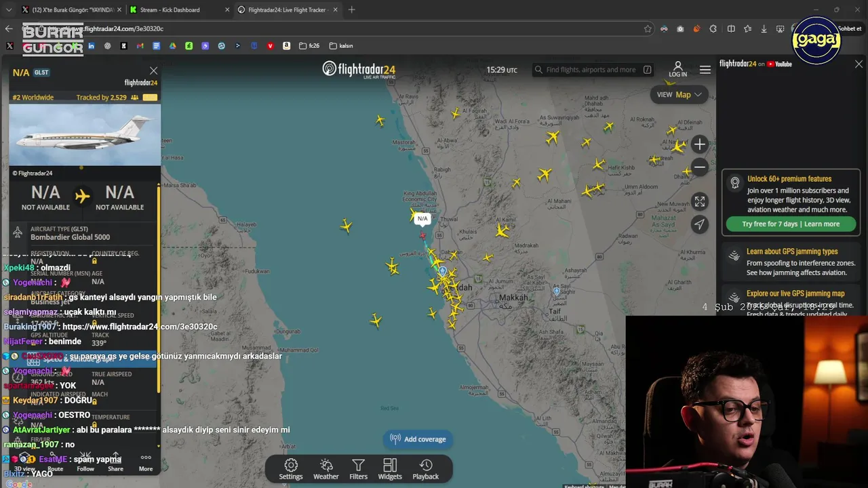This screenshot has height=488, width=868.
Task: Click the Flightradar24 logo on the map header
Action: pyautogui.click(x=359, y=69)
